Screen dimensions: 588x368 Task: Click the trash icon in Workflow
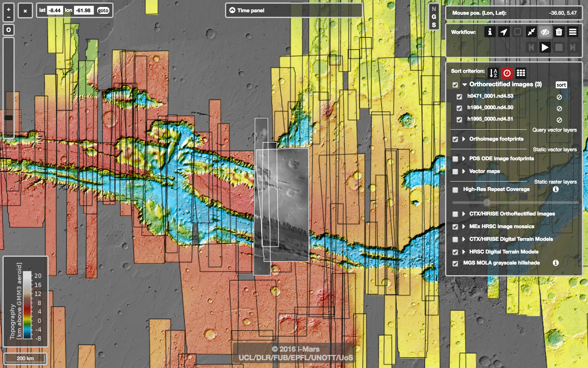coord(559,32)
